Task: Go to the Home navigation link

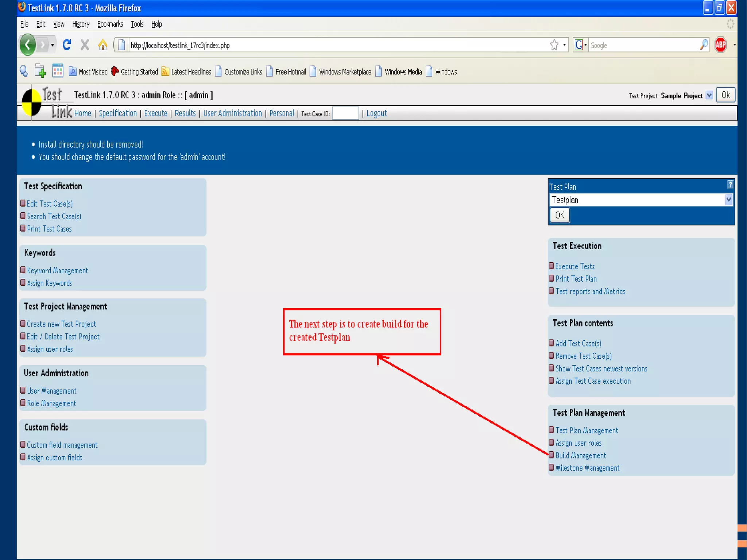Action: pyautogui.click(x=83, y=113)
